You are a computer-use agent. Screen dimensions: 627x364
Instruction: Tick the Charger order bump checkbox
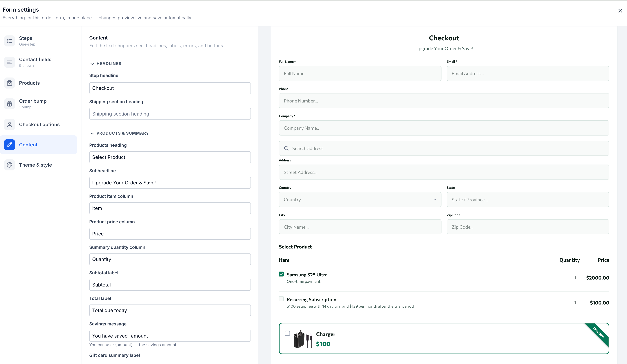[287, 333]
